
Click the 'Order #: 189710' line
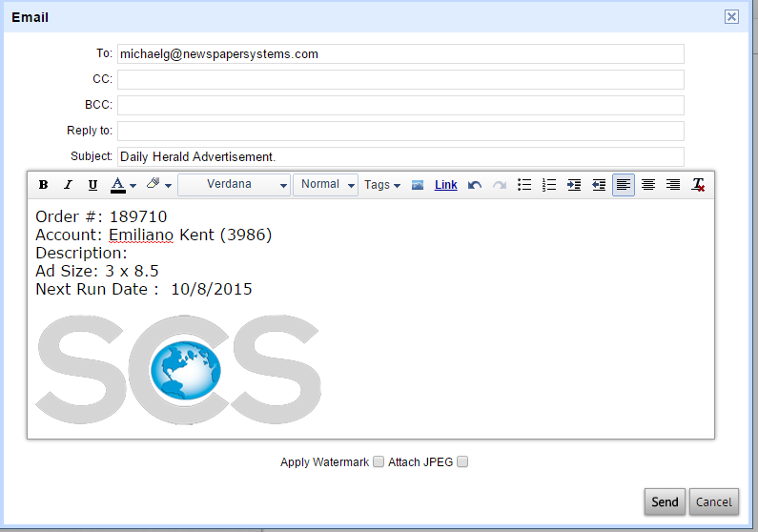point(101,216)
